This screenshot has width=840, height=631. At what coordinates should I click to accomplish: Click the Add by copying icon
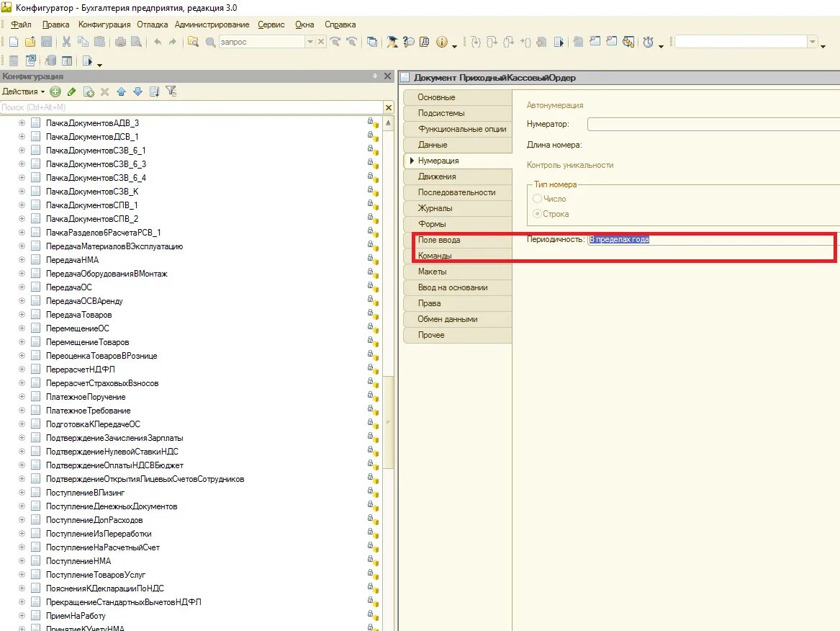coord(89,91)
